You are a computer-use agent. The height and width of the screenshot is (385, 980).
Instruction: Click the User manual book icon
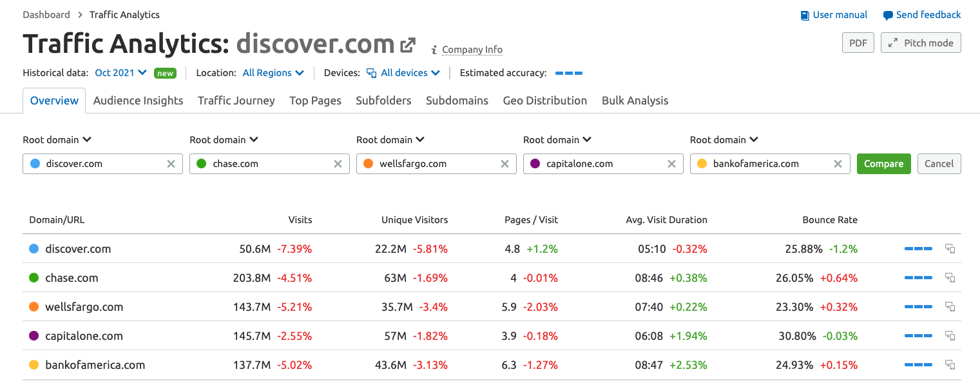[x=805, y=15]
